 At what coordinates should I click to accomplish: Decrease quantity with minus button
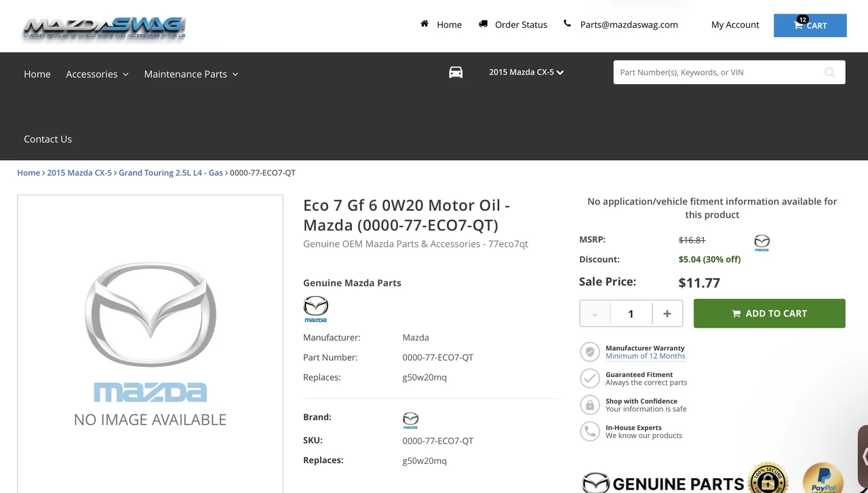(595, 313)
